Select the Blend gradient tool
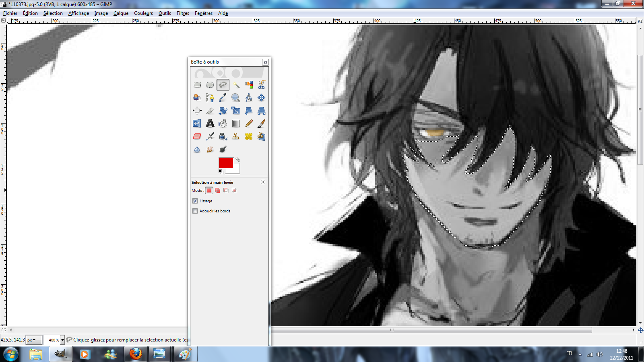 236,123
